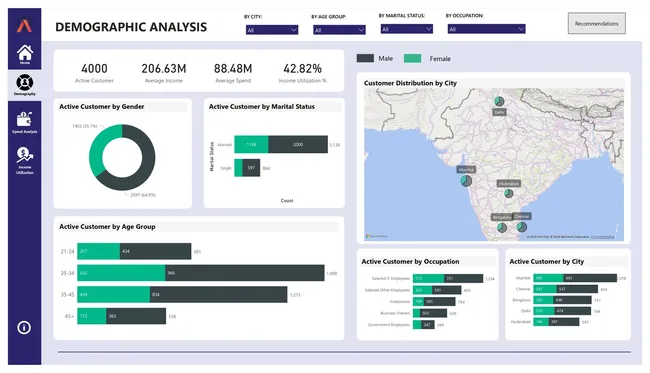
Task: Click the Delhi label on the map
Action: [500, 112]
